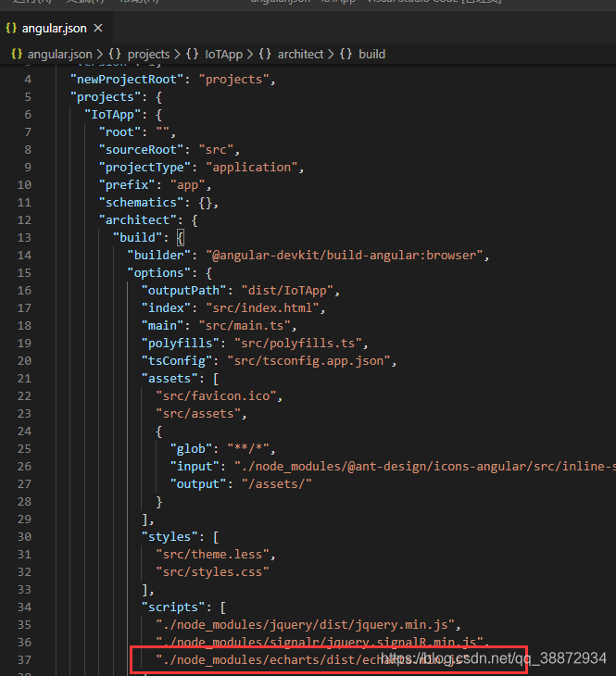Click the "newProjectRoot" key text
This screenshot has height=676, width=616.
(x=127, y=80)
